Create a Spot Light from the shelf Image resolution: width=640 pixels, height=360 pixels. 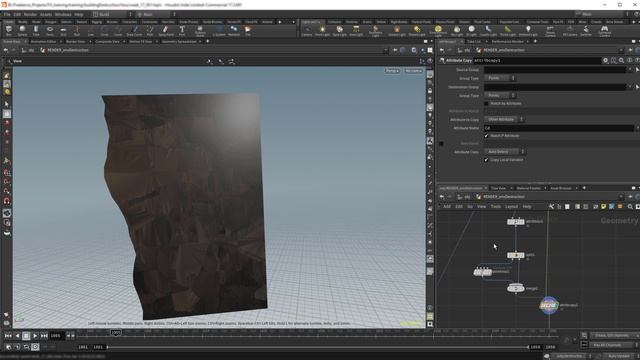pyautogui.click(x=340, y=31)
